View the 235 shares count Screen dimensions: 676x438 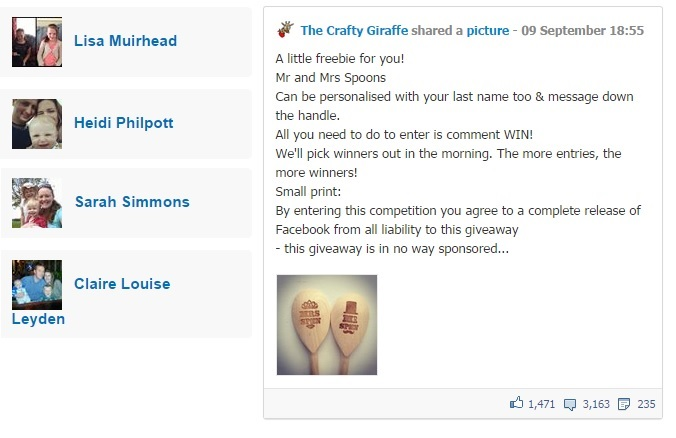pyautogui.click(x=645, y=404)
